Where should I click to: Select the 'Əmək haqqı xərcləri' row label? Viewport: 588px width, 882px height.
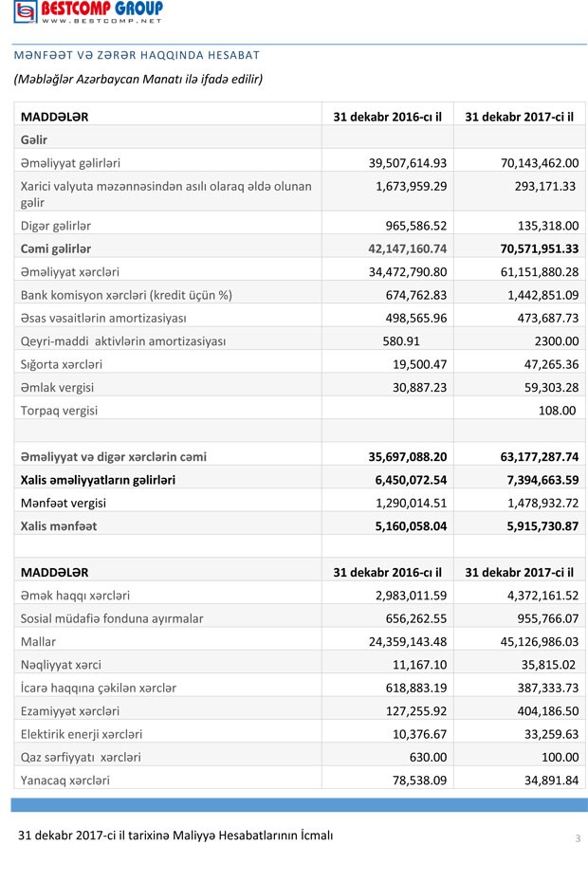tap(75, 596)
